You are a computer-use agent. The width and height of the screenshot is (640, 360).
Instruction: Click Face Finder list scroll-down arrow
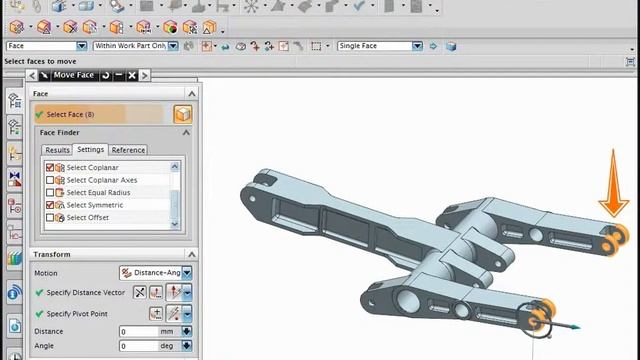[x=175, y=224]
